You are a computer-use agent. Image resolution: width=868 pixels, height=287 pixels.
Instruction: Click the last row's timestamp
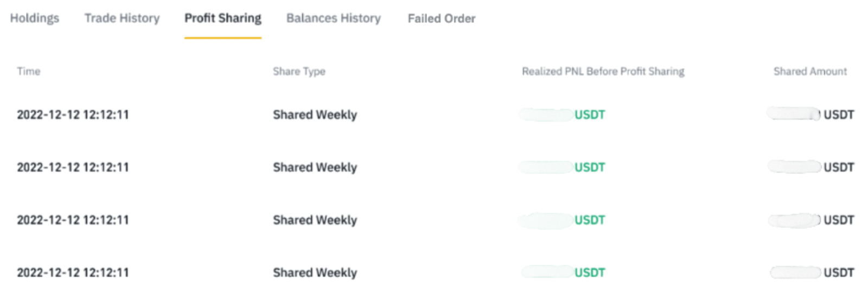[73, 272]
